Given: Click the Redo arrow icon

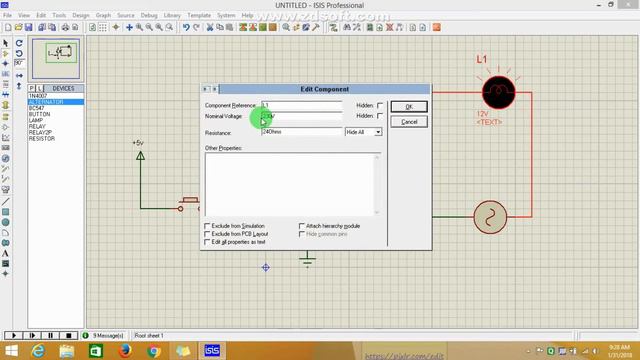Looking at the screenshot, I should coord(196,27).
